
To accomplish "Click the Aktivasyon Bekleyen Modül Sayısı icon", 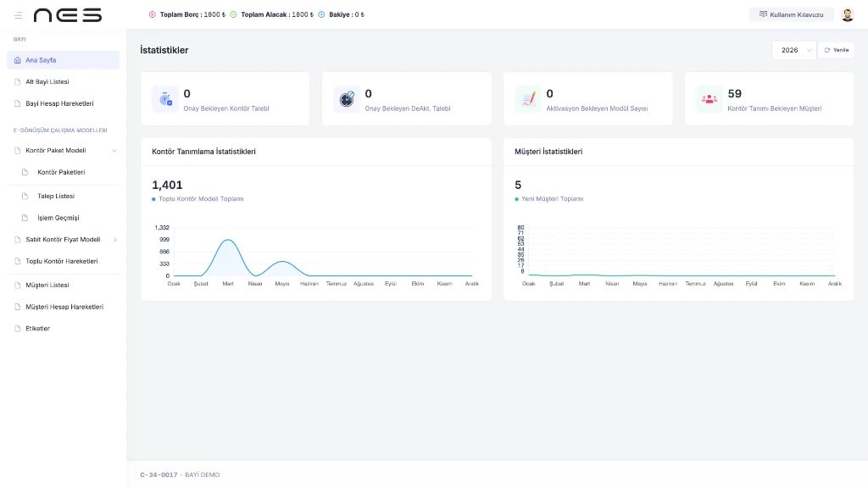I will pos(528,99).
